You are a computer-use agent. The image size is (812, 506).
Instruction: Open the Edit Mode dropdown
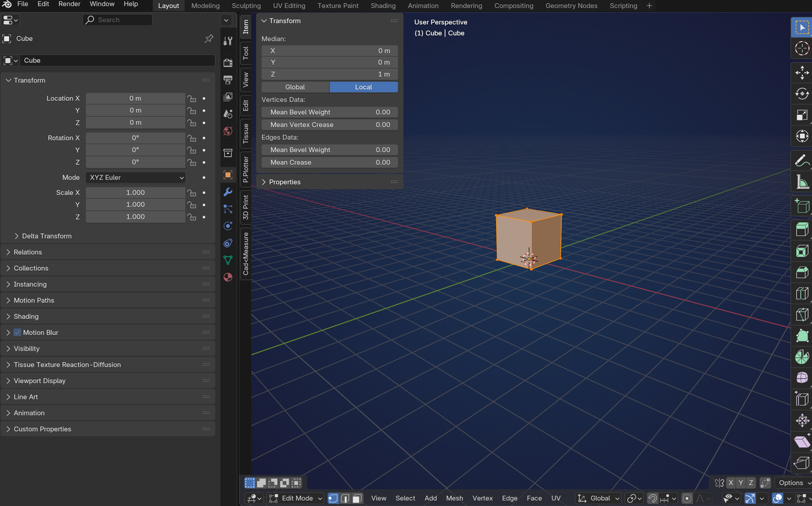click(x=295, y=498)
